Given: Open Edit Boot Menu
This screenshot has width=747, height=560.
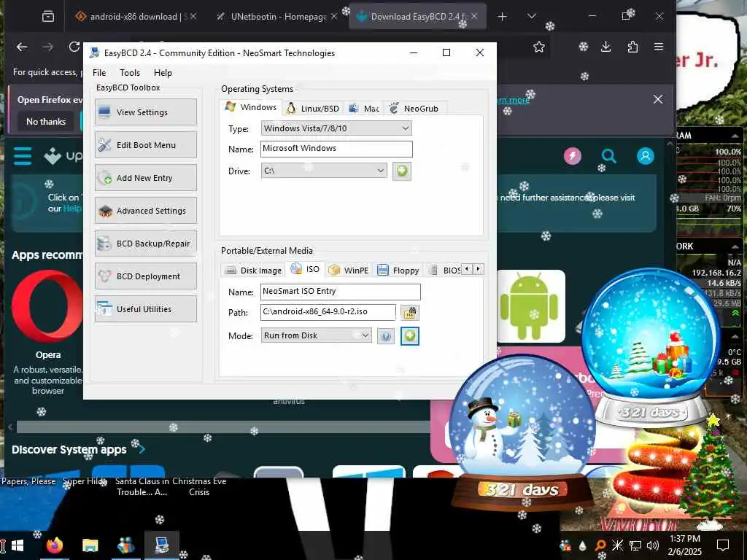Looking at the screenshot, I should [x=145, y=145].
